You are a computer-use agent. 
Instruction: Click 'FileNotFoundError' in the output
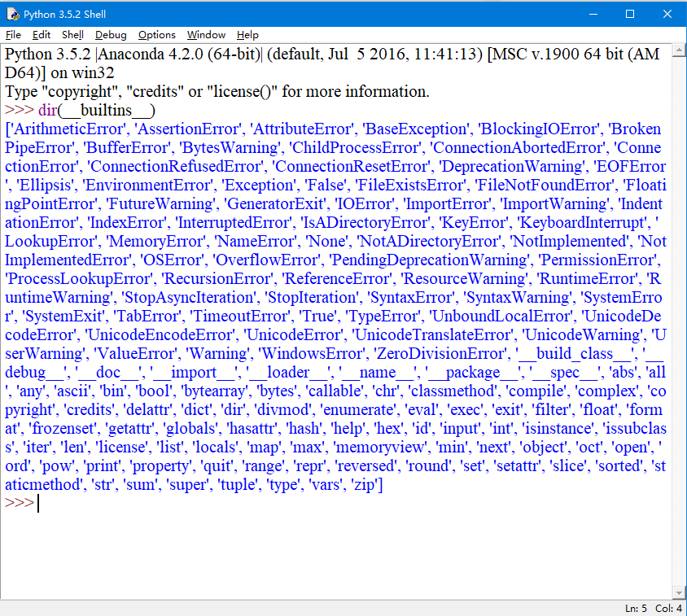coord(545,186)
